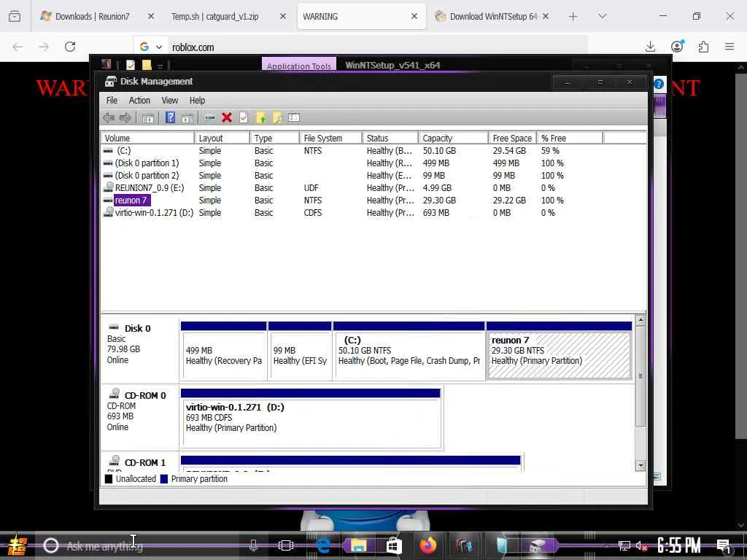Click the Forward arrow in Disk Management toolbar

125,117
